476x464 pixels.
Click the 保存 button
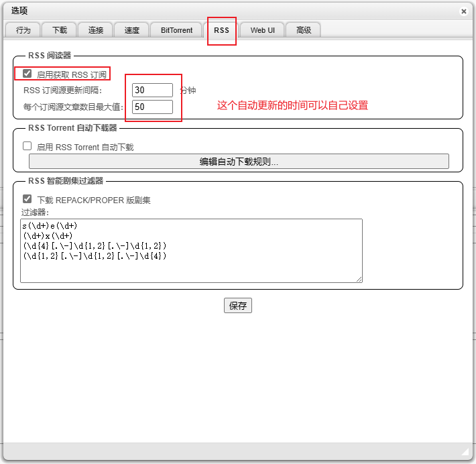[238, 306]
